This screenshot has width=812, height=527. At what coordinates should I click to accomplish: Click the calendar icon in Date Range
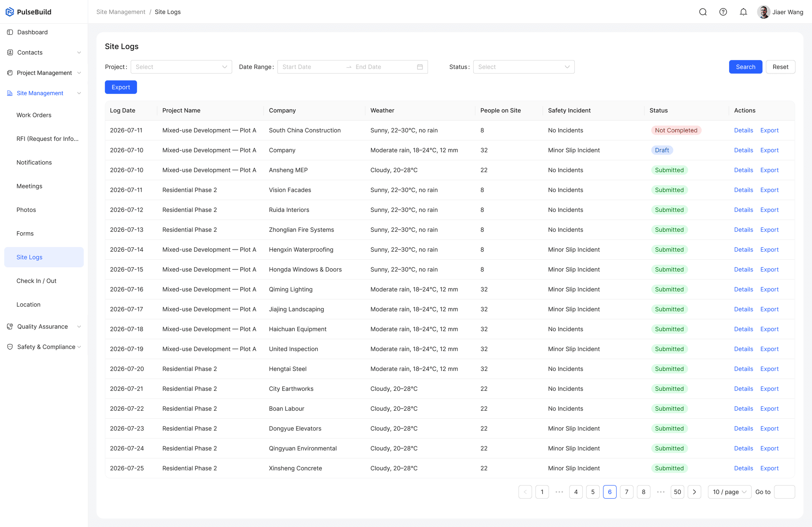pyautogui.click(x=420, y=67)
